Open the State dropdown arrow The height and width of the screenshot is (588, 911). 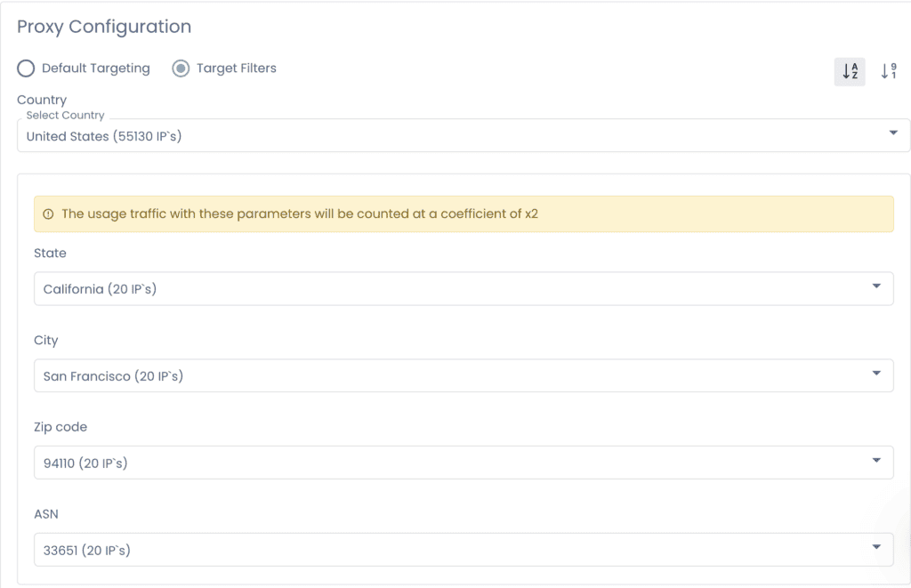coord(876,286)
